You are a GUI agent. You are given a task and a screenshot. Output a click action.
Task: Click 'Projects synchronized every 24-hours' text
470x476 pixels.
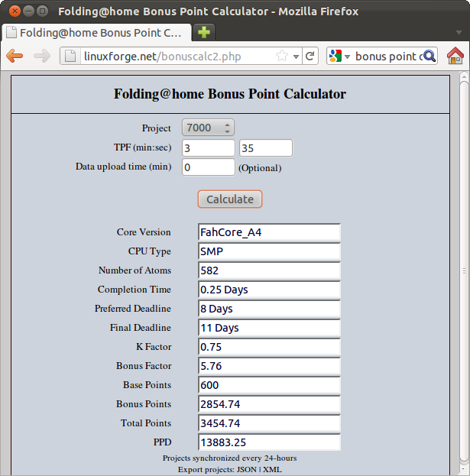229,458
